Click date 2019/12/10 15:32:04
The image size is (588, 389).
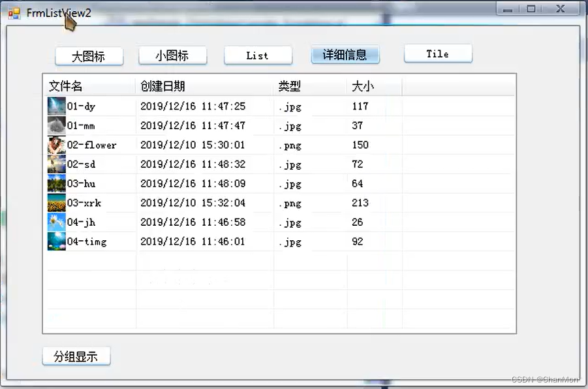193,202
